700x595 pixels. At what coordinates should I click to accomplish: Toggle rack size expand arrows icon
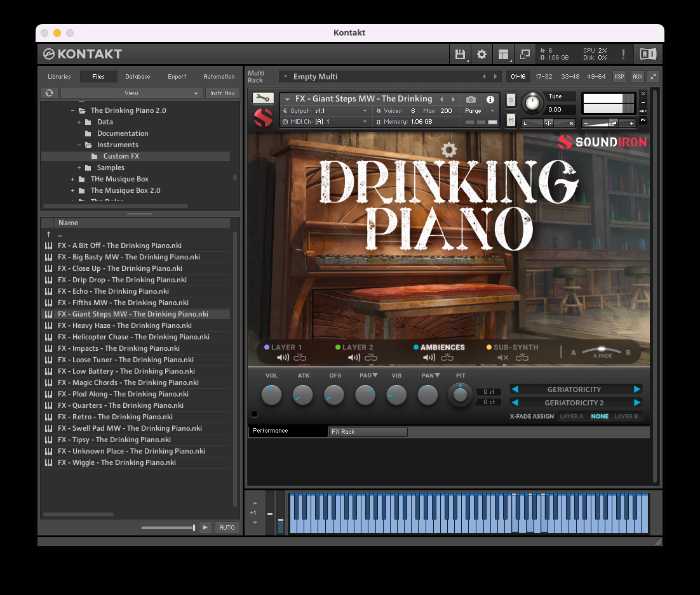(x=653, y=77)
